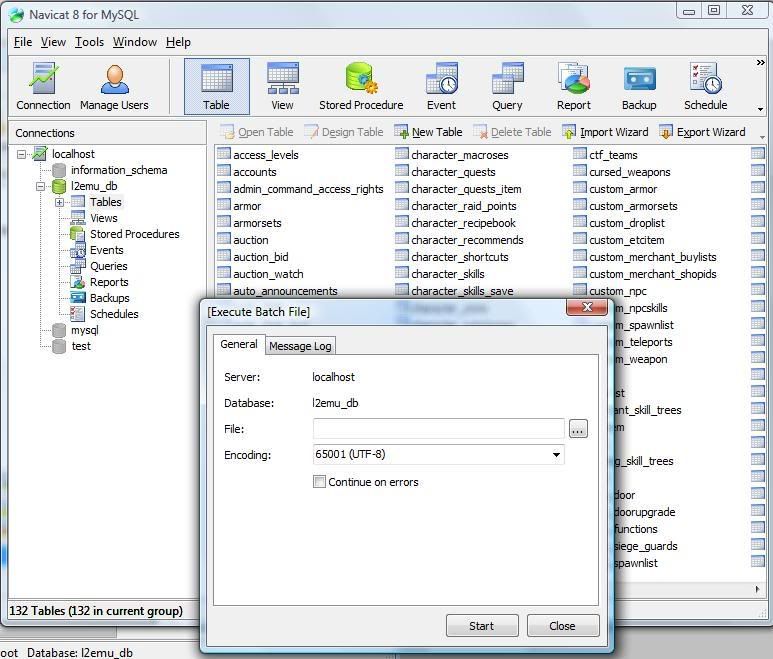Open the Query toolbar icon
Viewport: 773px width, 659px height.
[x=507, y=87]
